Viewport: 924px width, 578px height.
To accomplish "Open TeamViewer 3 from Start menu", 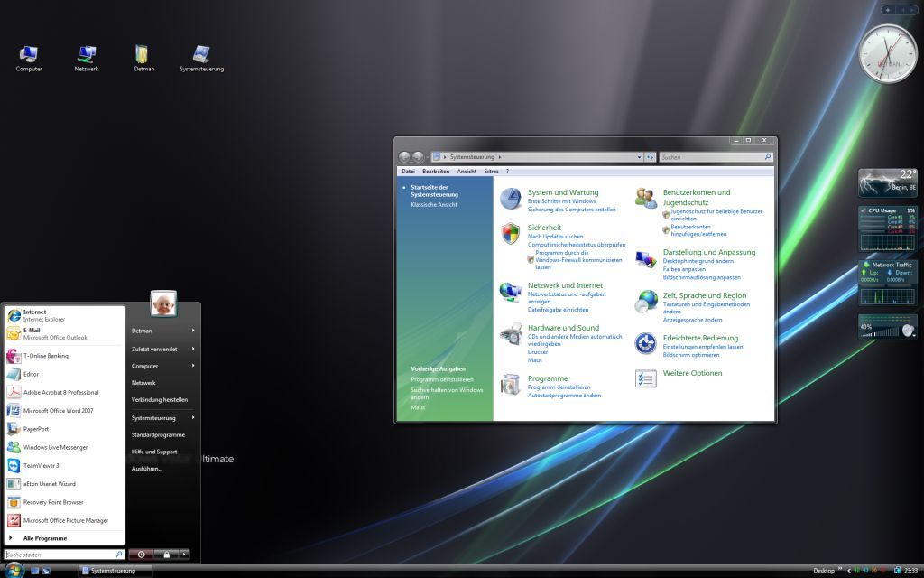I will pos(65,465).
